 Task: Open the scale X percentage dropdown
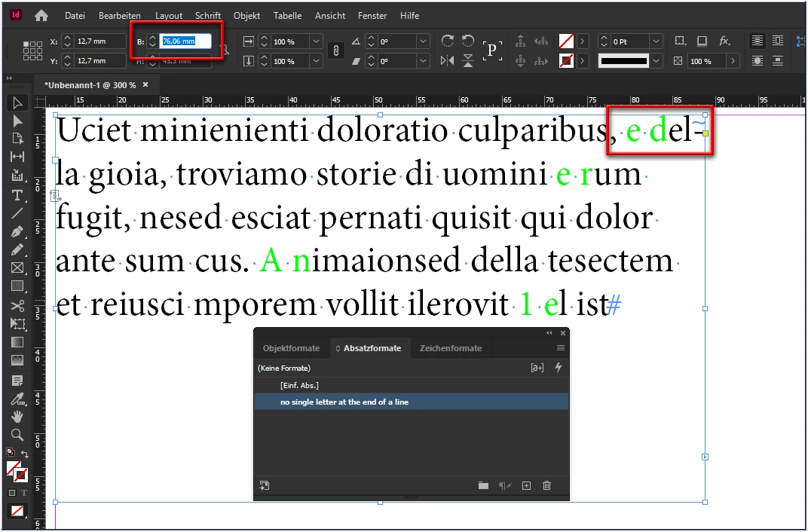[x=316, y=41]
